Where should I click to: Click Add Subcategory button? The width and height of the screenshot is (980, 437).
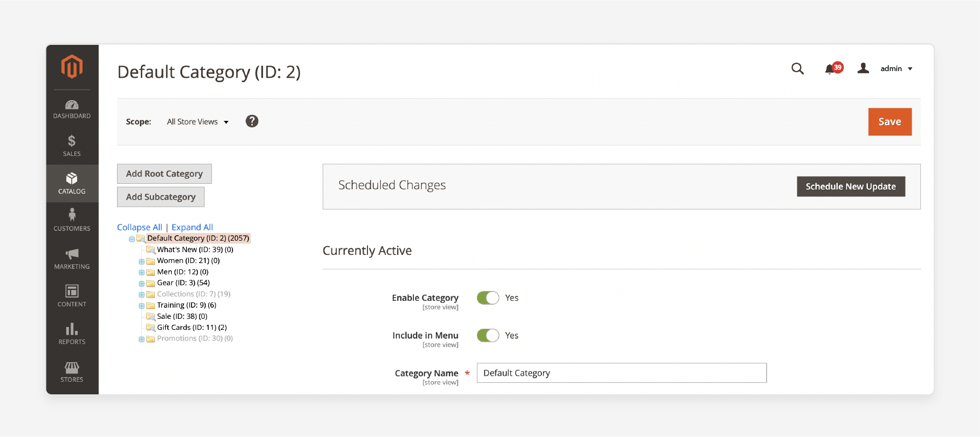[161, 197]
